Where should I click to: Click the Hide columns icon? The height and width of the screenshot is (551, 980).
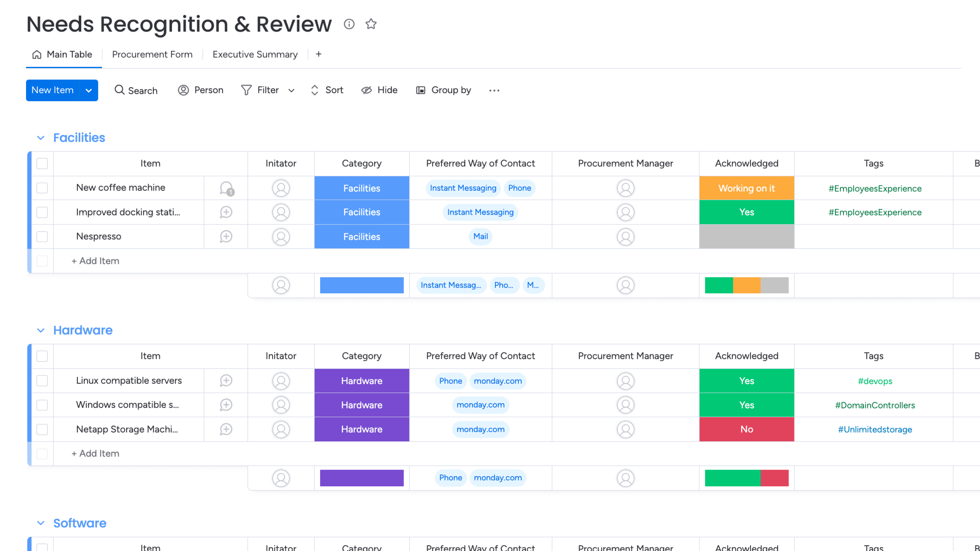click(366, 90)
